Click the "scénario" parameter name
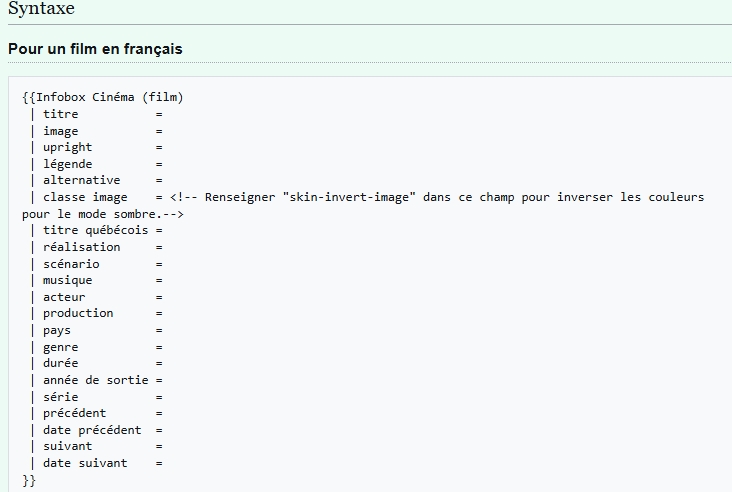Viewport: 732px width, 492px height. pos(71,263)
